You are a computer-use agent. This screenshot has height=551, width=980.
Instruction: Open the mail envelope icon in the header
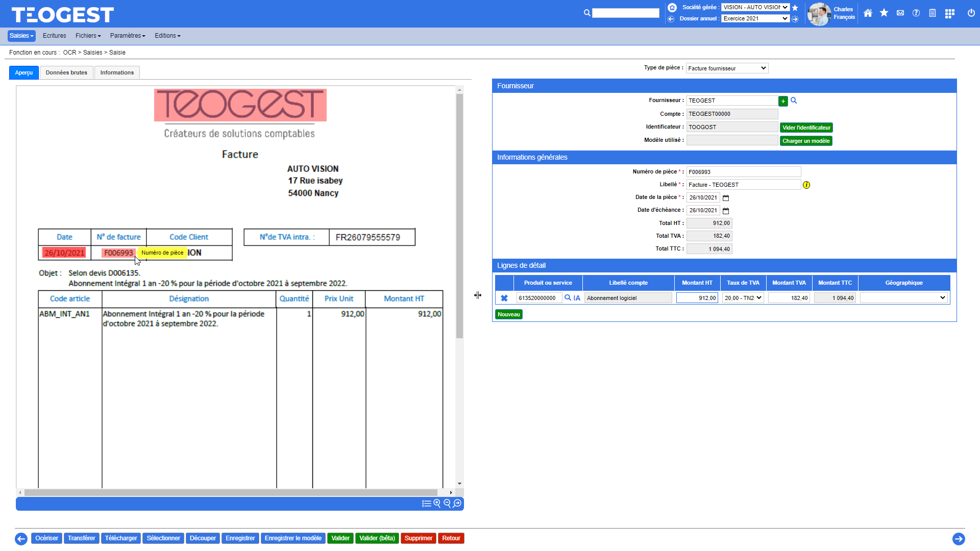pyautogui.click(x=900, y=13)
